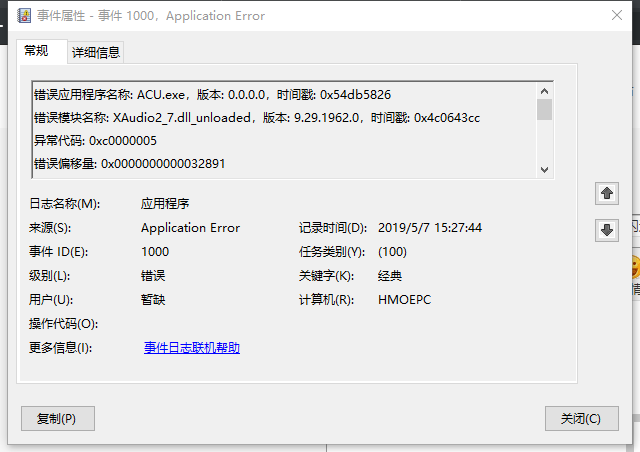
Task: Click the event properties title bar icon
Action: coord(24,16)
